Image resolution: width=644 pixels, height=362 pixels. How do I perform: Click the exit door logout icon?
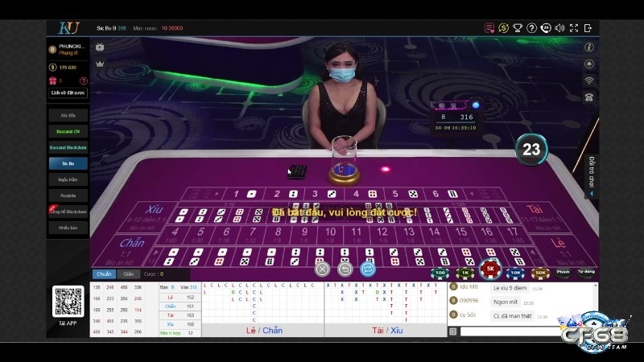pyautogui.click(x=588, y=28)
